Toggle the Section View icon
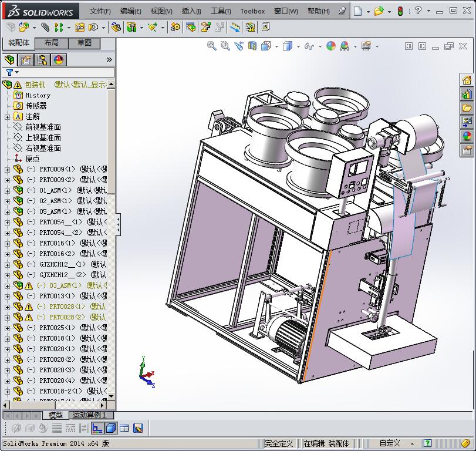The image size is (476, 451). pos(252,46)
